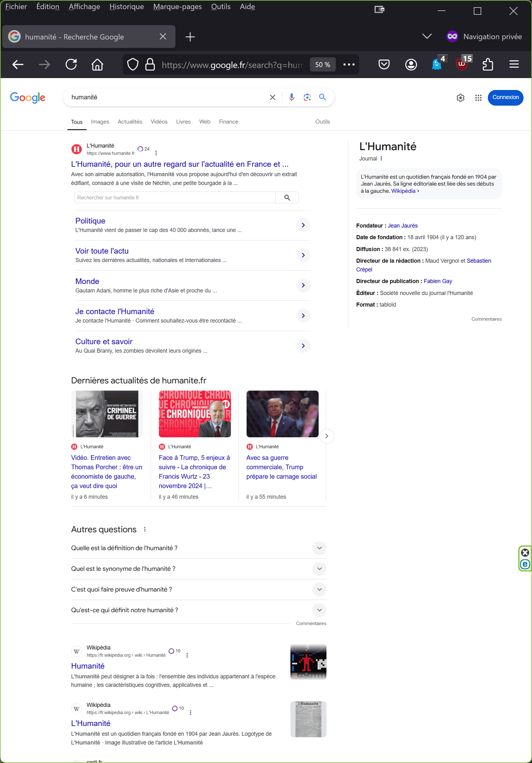
Task: Open more options beside Journal label
Action: click(x=381, y=159)
